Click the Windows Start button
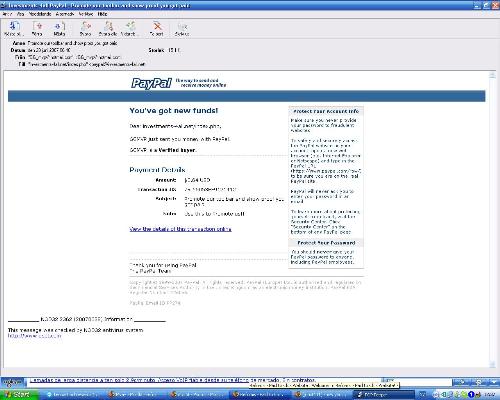The height and width of the screenshot is (400, 500). tap(19, 395)
